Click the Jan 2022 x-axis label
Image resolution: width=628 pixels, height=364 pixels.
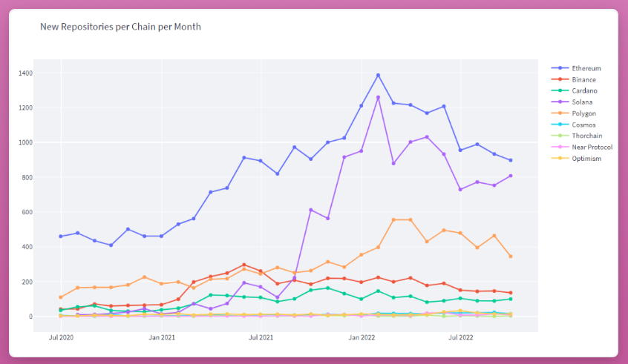362,337
